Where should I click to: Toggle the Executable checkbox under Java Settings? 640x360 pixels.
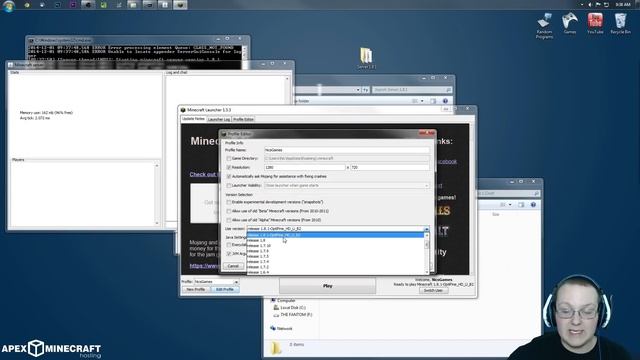click(229, 245)
